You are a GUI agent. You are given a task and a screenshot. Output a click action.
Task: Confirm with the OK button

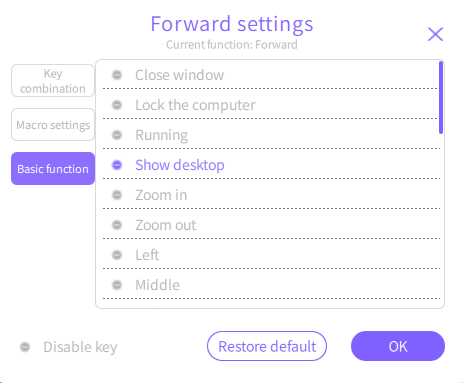(x=398, y=346)
